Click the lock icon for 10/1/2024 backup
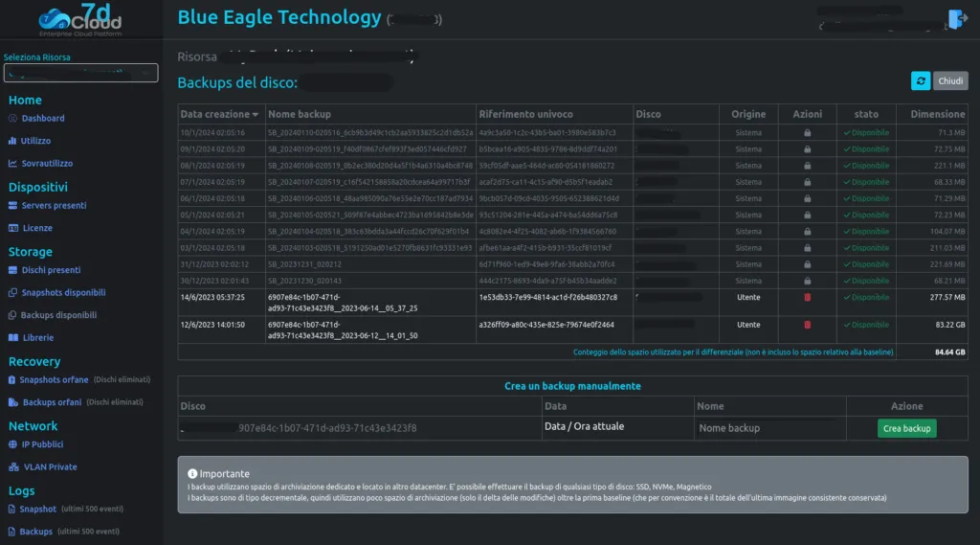The image size is (980, 545). coord(807,132)
